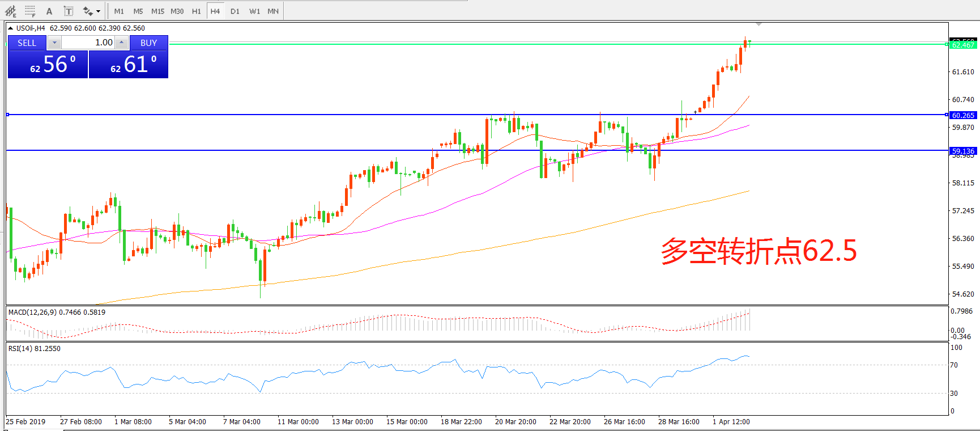
Task: Switch to H1 timeframe
Action: tap(196, 11)
